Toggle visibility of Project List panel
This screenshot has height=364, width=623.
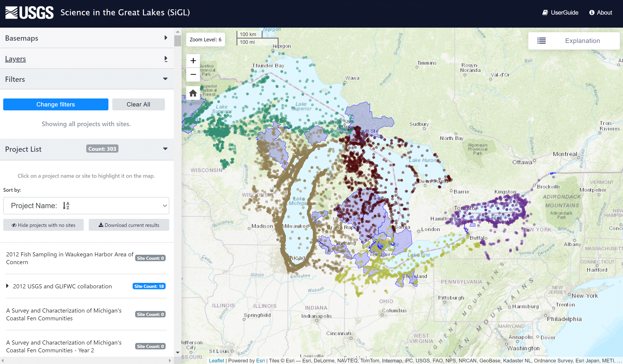click(x=165, y=149)
